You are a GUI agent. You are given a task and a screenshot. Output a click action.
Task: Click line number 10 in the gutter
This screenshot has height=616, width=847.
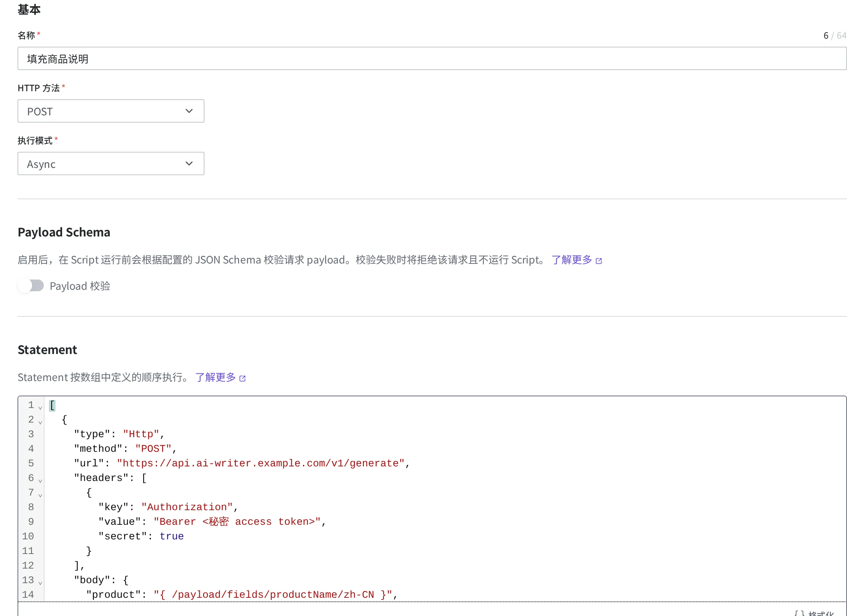[28, 536]
